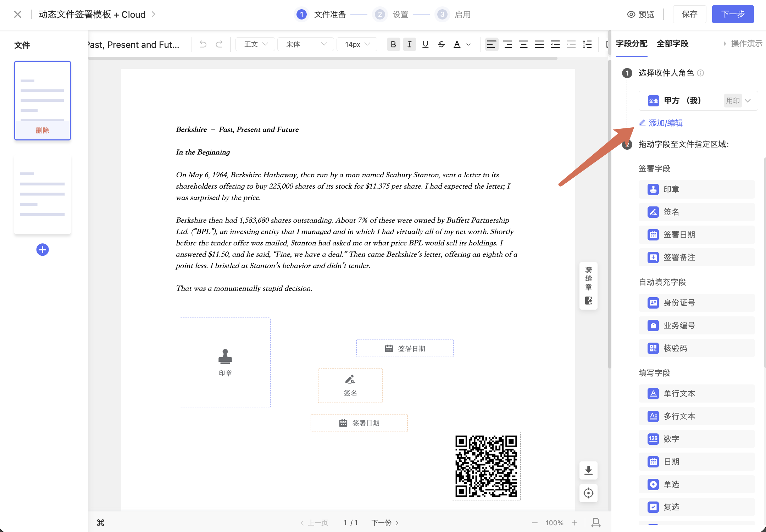The width and height of the screenshot is (766, 532).
Task: Switch to the 全部字段 tab
Action: 672,44
